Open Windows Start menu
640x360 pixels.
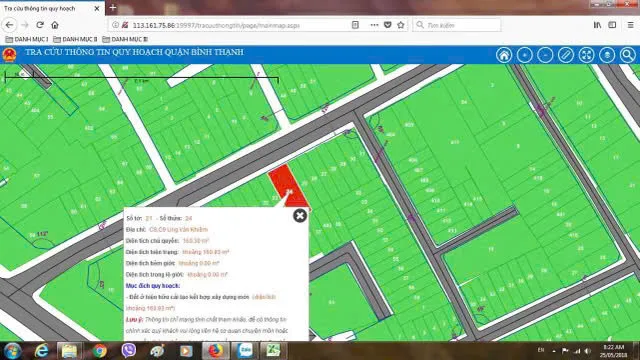(x=12, y=351)
